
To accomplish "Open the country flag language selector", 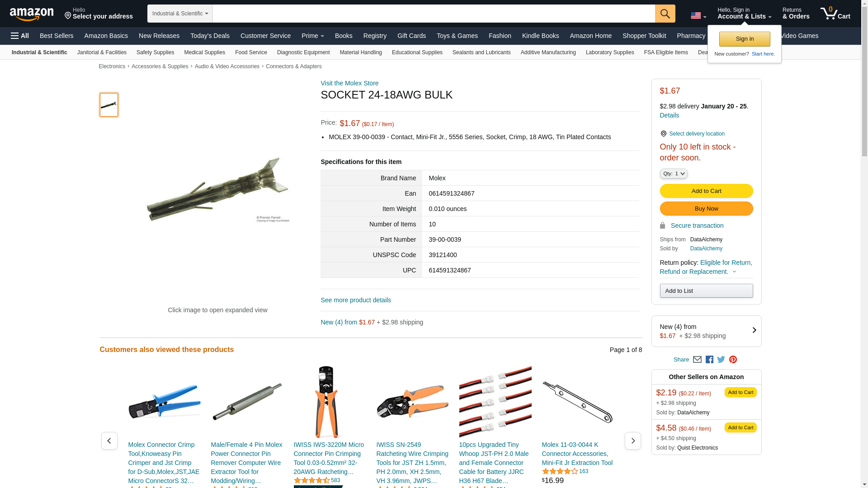I will coord(698,16).
